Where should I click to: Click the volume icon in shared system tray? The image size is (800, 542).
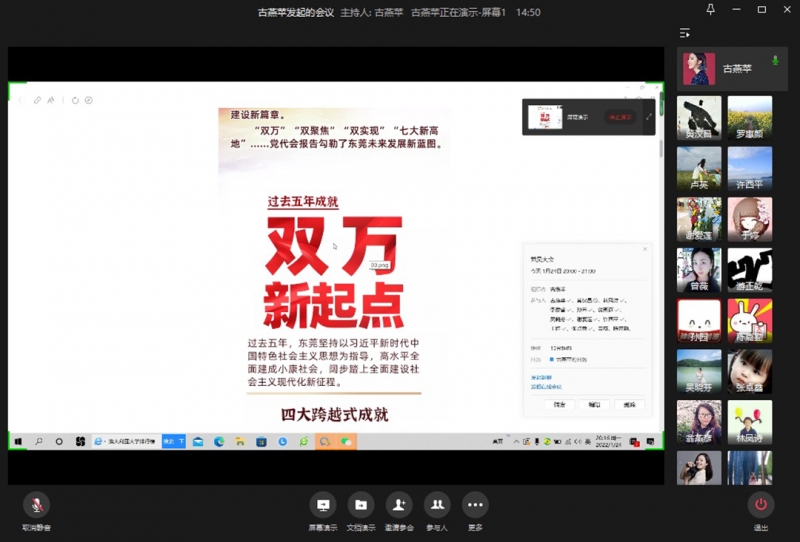click(578, 441)
